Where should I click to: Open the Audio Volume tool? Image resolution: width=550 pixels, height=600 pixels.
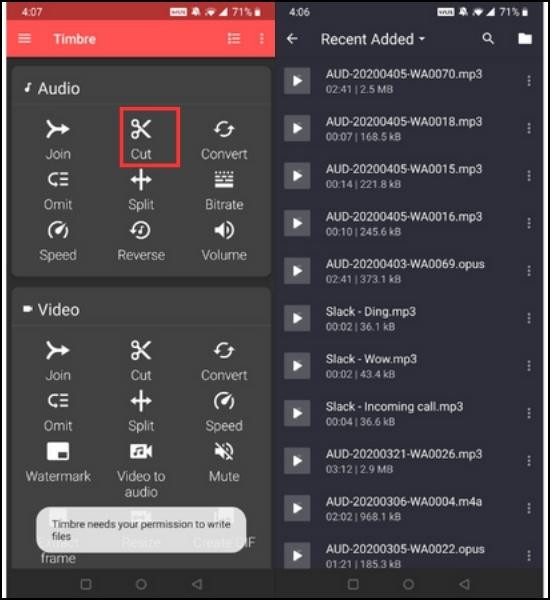[x=224, y=241]
